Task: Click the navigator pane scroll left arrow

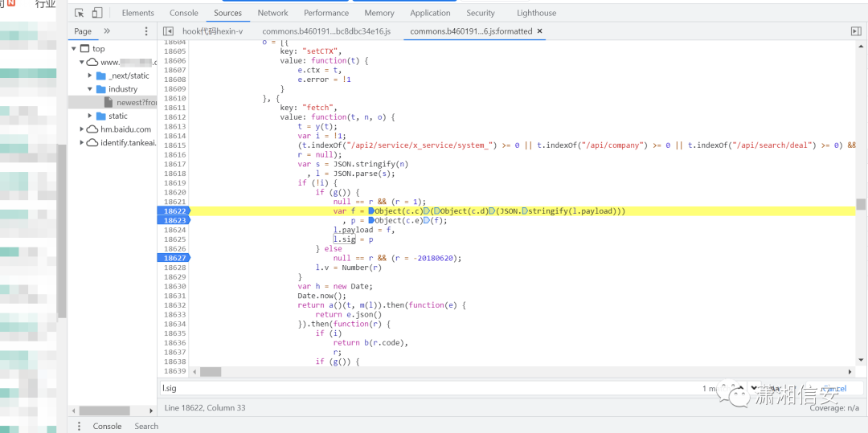Action: [x=74, y=411]
